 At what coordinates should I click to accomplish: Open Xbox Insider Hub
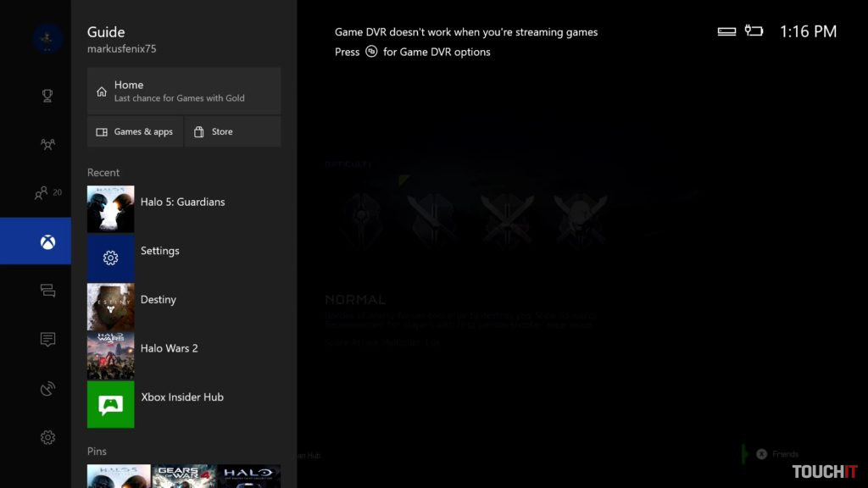click(184, 404)
